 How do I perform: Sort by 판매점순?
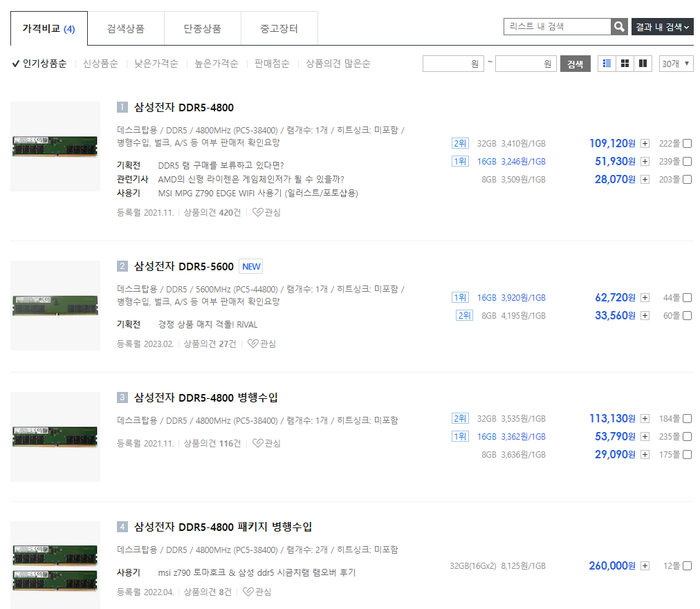point(272,64)
